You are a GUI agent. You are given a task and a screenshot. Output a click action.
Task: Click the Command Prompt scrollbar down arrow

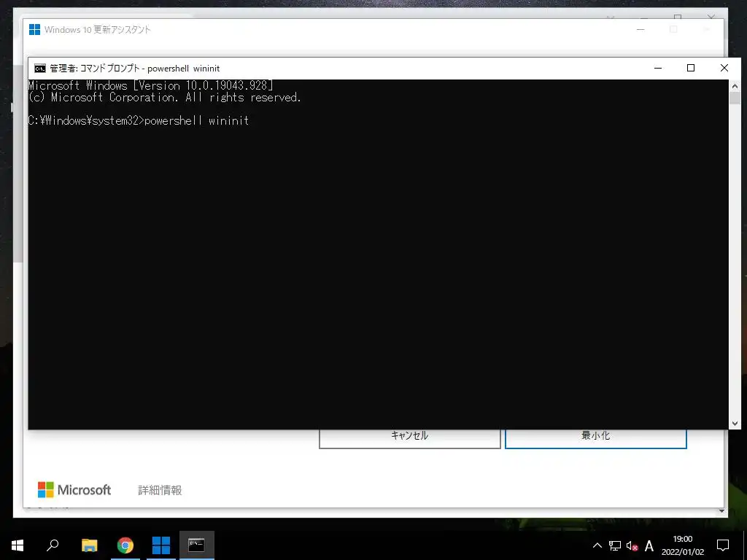735,424
